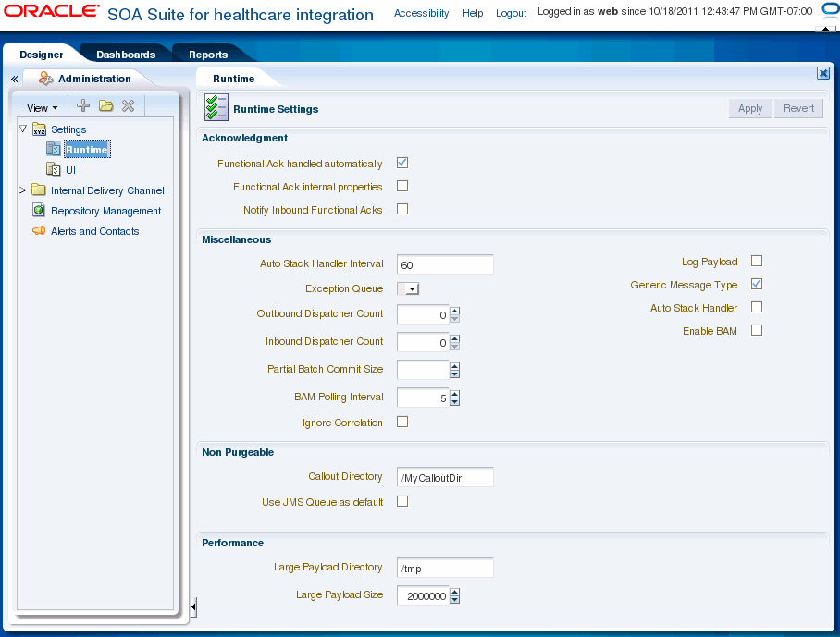
Task: Collapse the Settings tree node
Action: pos(22,129)
